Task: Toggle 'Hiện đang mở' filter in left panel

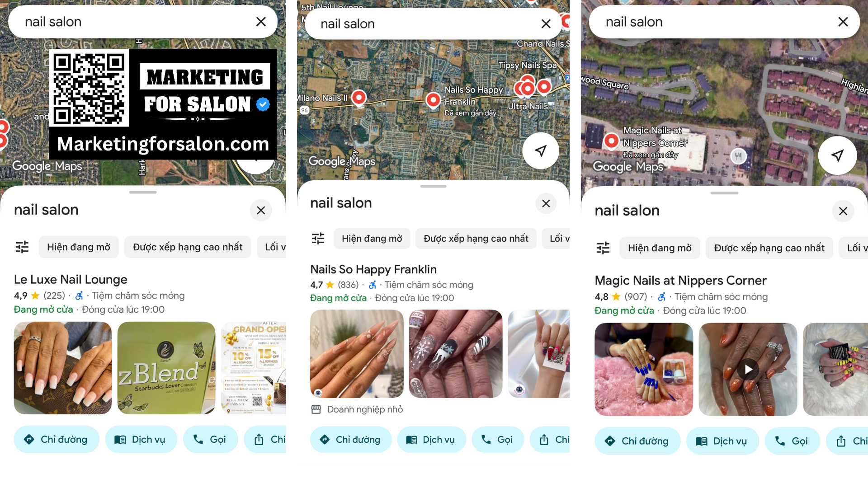Action: [79, 247]
